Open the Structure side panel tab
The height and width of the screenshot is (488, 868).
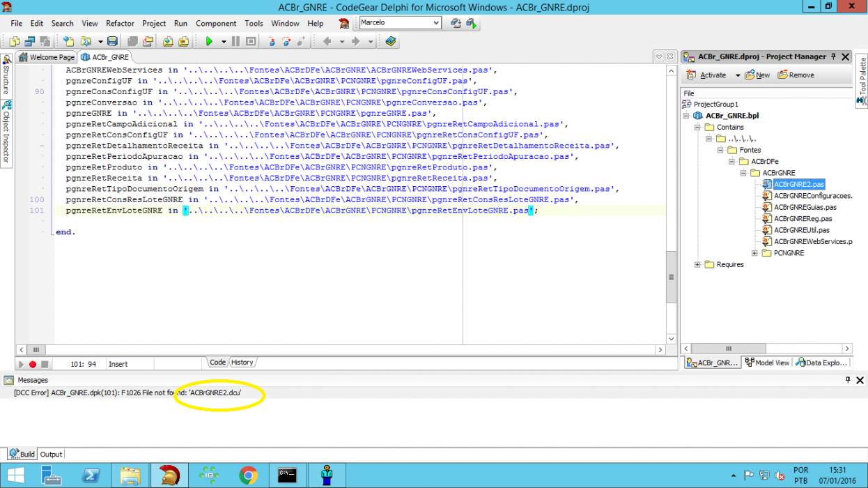[6, 75]
